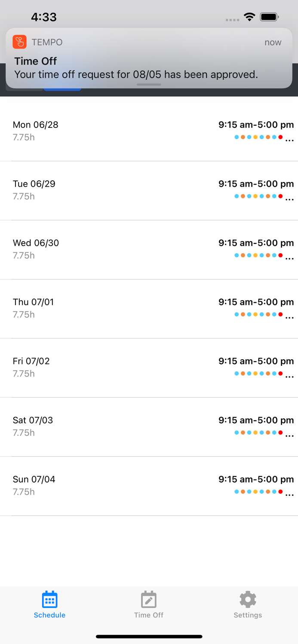The height and width of the screenshot is (644, 298).
Task: Open Settings gear icon
Action: coord(248,599)
